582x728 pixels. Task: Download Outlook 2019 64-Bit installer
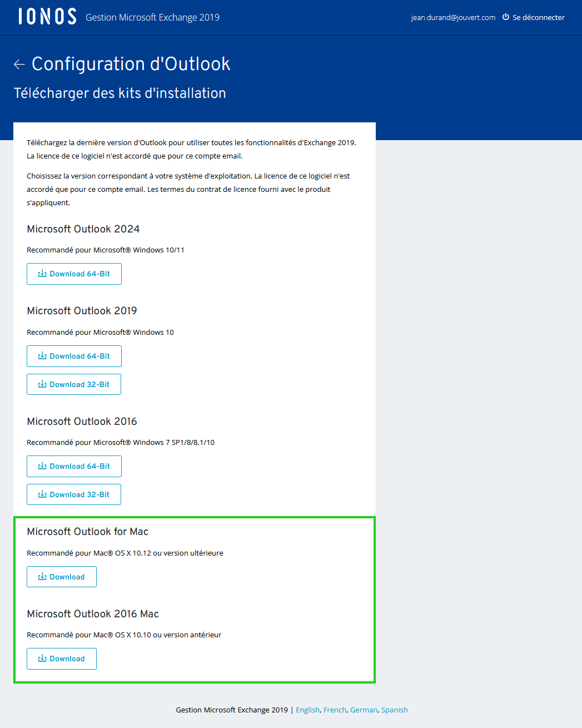pos(74,356)
